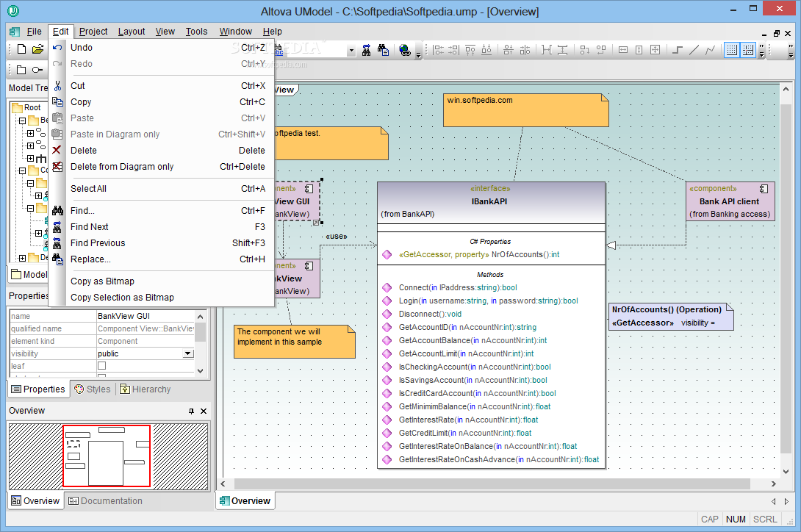Click the scissors icon beside Cut

click(57, 86)
